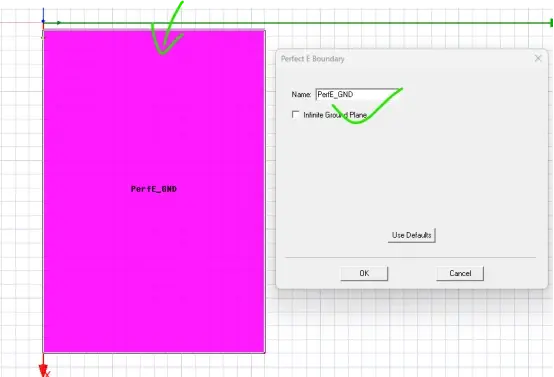The image size is (554, 377).
Task: Enable the Infinite Ground Plane checkbox
Action: (x=295, y=114)
